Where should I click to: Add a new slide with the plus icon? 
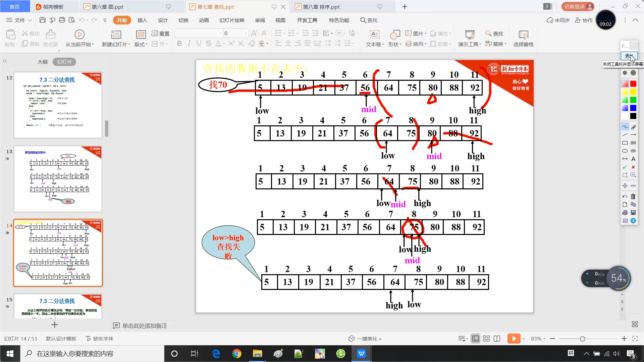pyautogui.click(x=55, y=324)
